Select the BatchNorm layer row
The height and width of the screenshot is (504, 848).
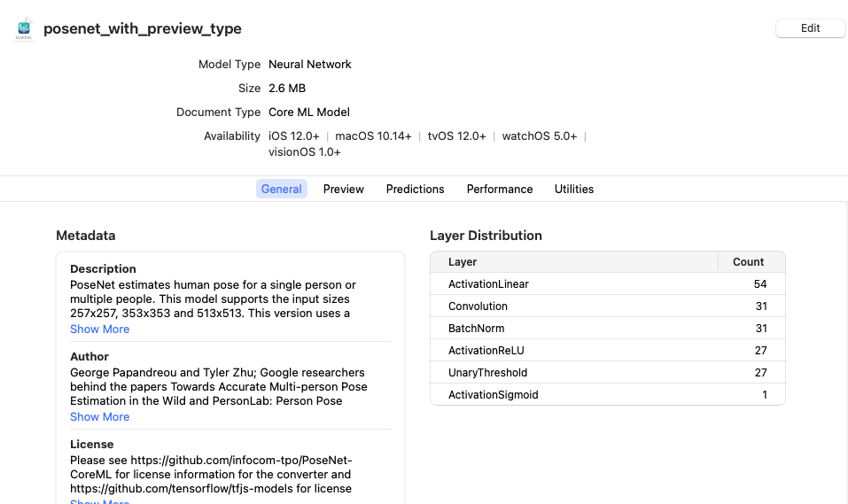(607, 329)
